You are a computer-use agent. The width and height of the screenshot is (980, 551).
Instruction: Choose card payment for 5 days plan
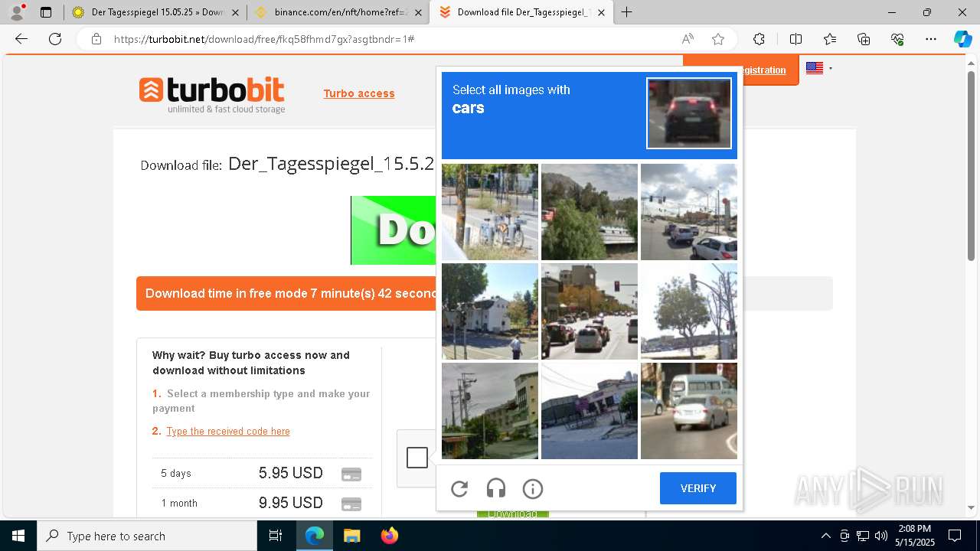tap(351, 474)
